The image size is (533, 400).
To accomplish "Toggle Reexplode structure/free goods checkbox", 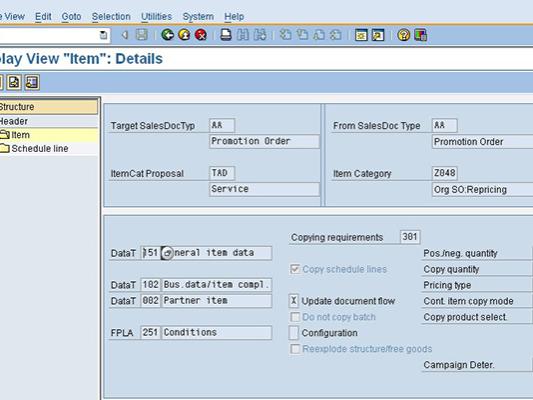I will click(x=295, y=349).
